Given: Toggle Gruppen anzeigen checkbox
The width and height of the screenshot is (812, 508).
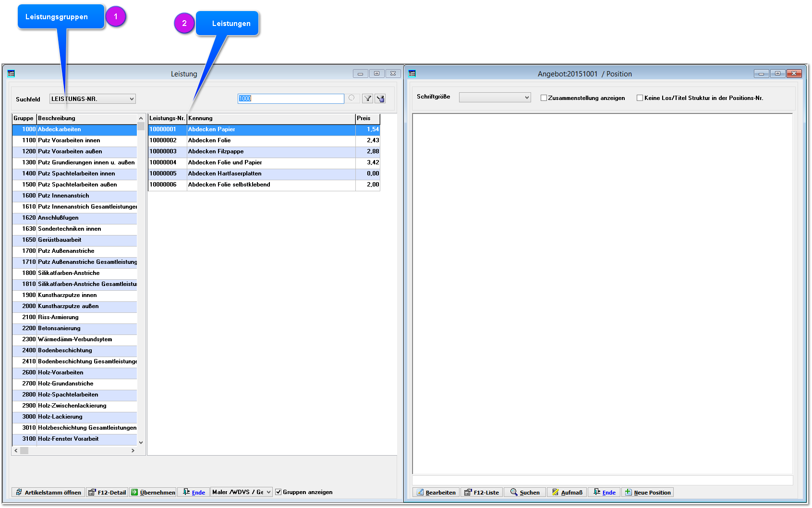Looking at the screenshot, I should [x=278, y=492].
